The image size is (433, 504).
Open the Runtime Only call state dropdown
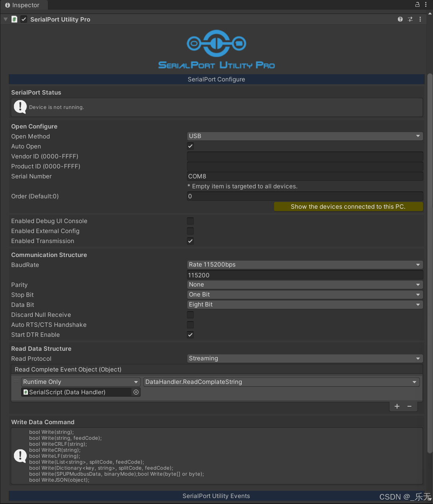(81, 382)
